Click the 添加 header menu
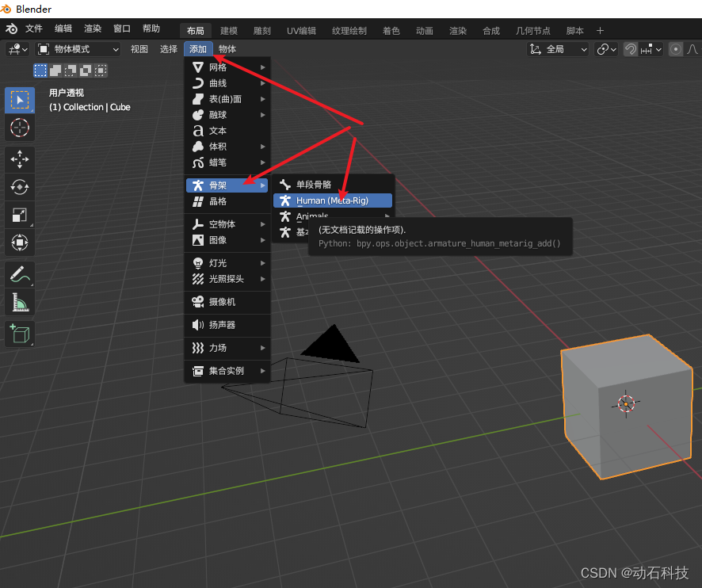702x588 pixels. 198,49
